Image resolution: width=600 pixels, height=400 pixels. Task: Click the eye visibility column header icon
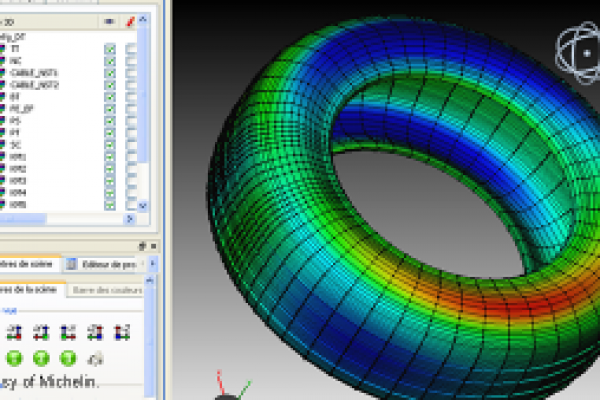point(109,20)
